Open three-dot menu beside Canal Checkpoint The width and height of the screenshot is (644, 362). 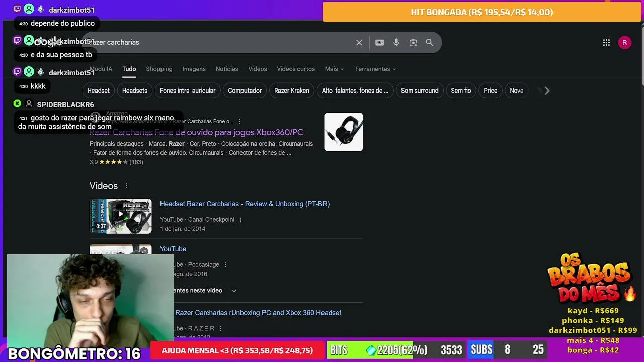point(241,220)
